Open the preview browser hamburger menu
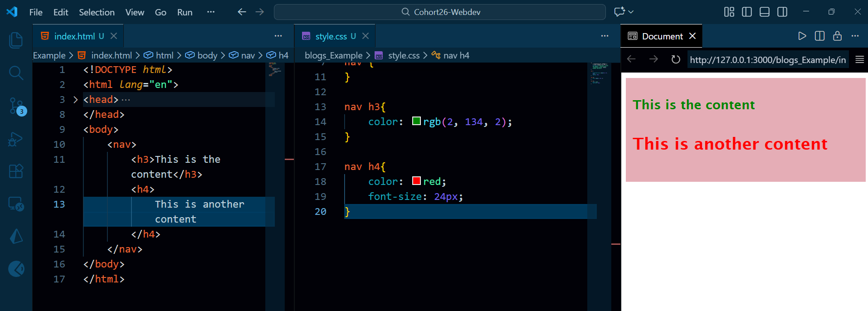This screenshot has height=311, width=868. pos(859,59)
